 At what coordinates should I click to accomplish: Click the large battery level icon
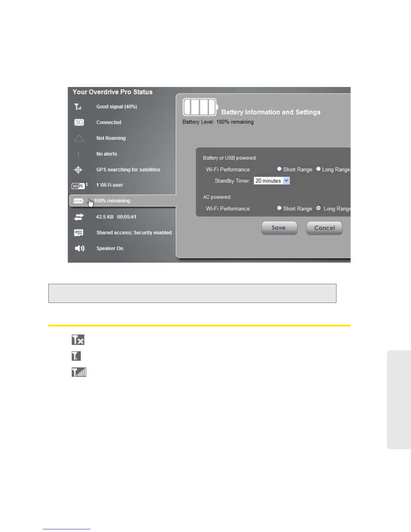click(x=200, y=107)
